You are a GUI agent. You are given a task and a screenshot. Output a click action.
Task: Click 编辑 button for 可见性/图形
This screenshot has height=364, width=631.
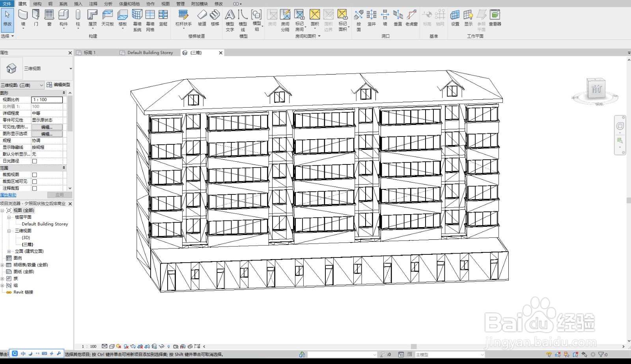click(x=47, y=127)
